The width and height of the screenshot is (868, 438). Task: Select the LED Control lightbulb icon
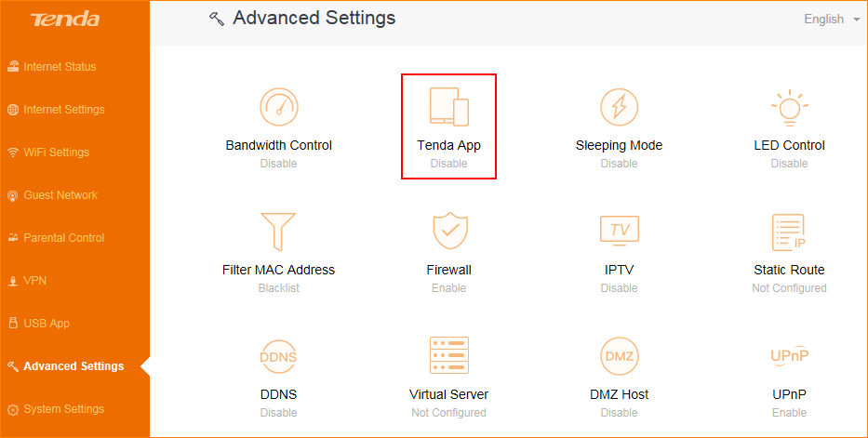click(x=789, y=108)
